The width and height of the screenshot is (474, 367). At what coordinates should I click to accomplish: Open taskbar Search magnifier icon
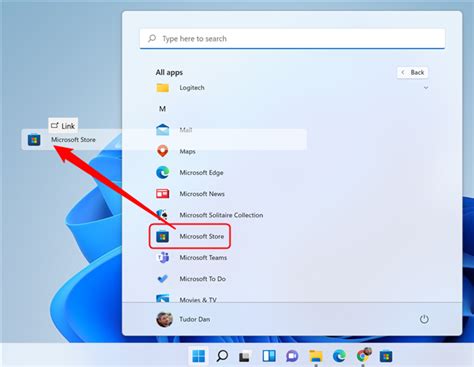coord(222,356)
